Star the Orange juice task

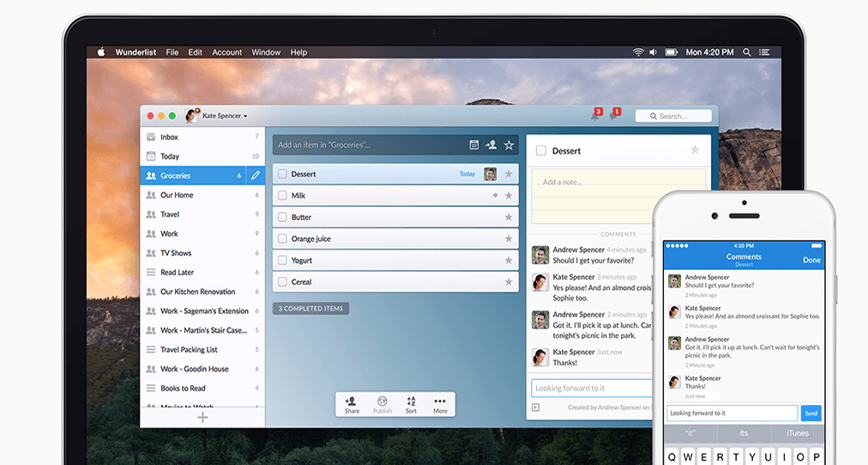click(509, 239)
